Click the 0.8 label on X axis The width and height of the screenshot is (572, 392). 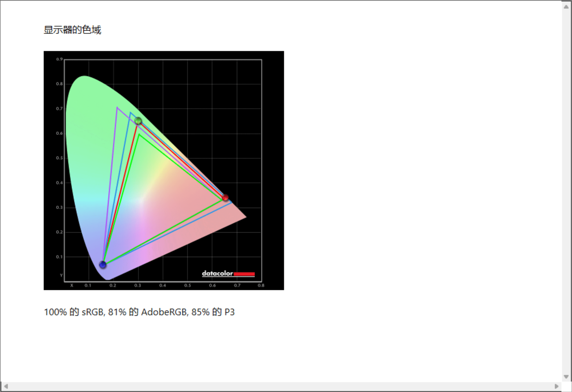coord(261,286)
